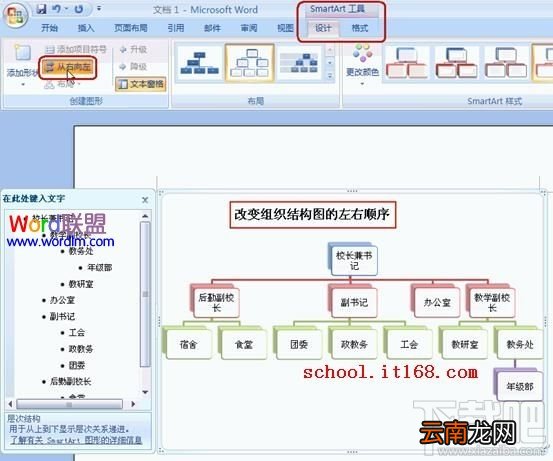Toggle the 文本窗格 text pane button
The width and height of the screenshot is (553, 461).
tap(140, 84)
